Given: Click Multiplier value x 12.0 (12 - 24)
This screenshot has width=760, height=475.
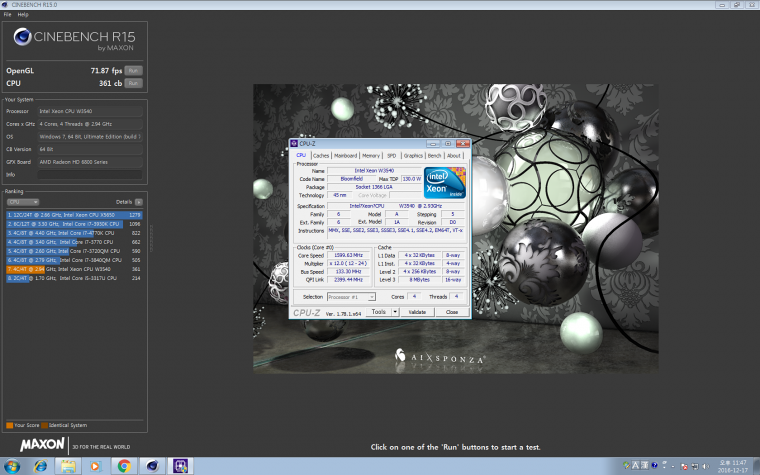Looking at the screenshot, I should 348,264.
